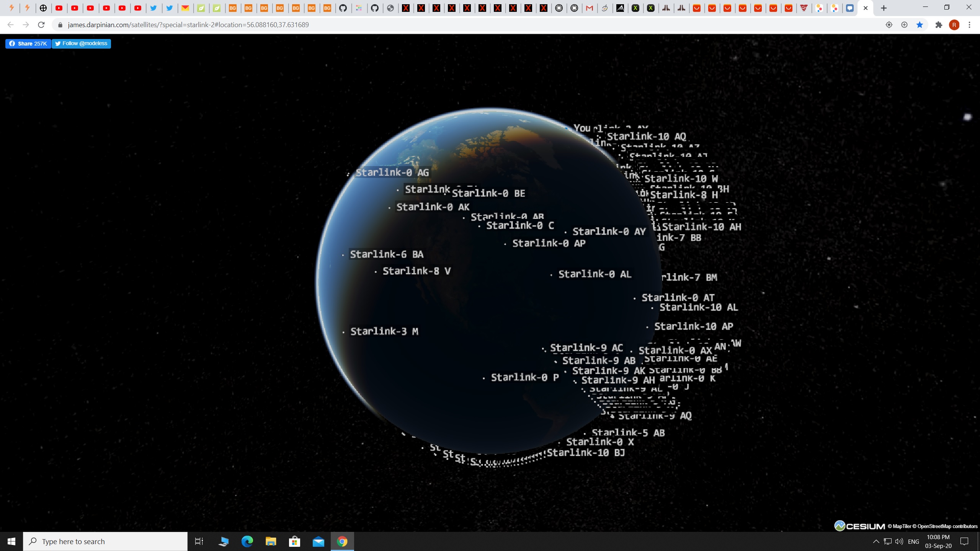The height and width of the screenshot is (551, 980).
Task: Select the Starlink-9 AC satellite label
Action: (586, 348)
